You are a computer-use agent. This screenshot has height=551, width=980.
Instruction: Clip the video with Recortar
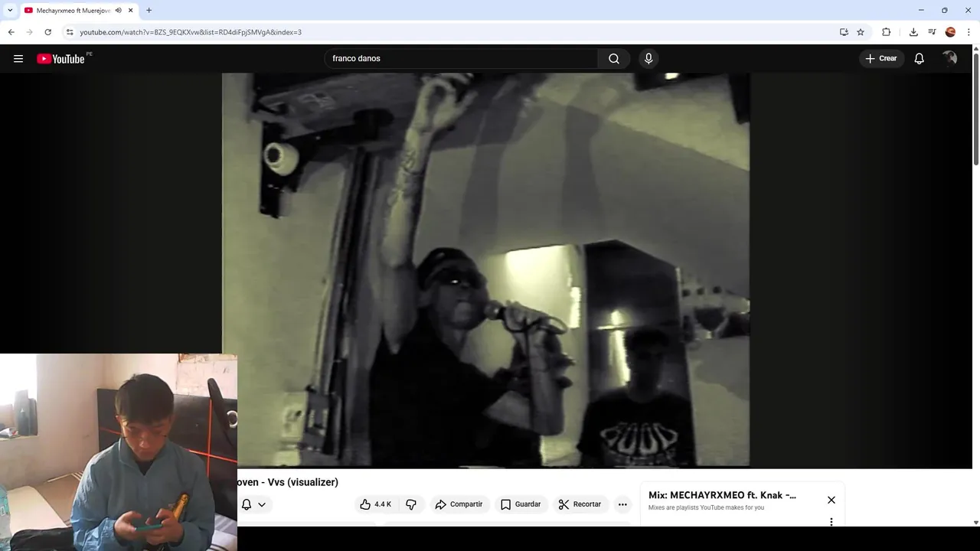click(580, 504)
